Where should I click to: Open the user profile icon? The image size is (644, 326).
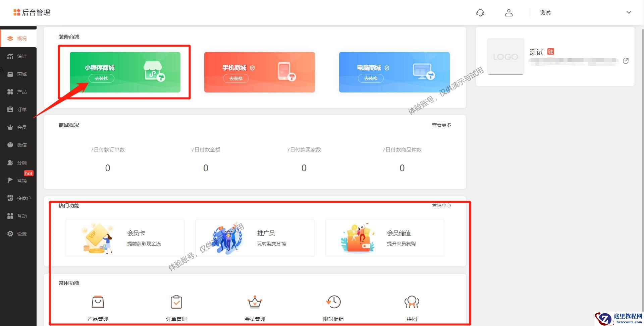click(x=509, y=13)
